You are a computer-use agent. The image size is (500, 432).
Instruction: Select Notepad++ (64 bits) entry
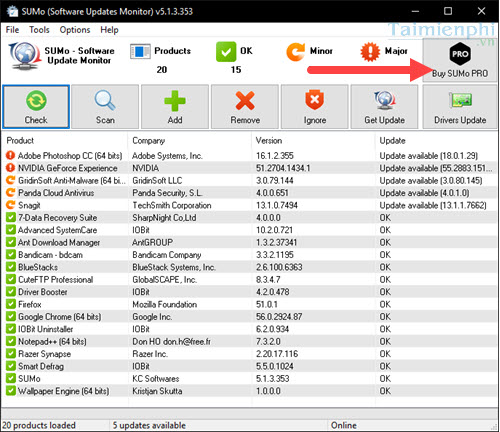click(52, 342)
